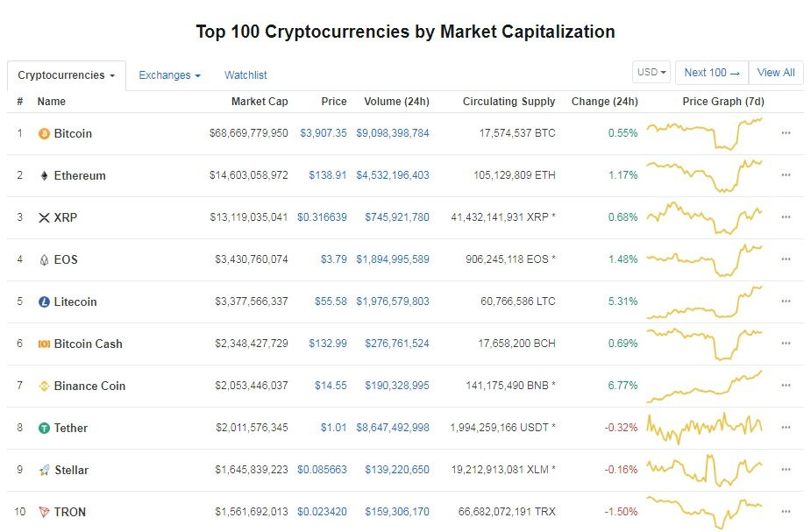Image resolution: width=811 pixels, height=532 pixels.
Task: Click the Stellar rocket logo icon
Action: [44, 470]
